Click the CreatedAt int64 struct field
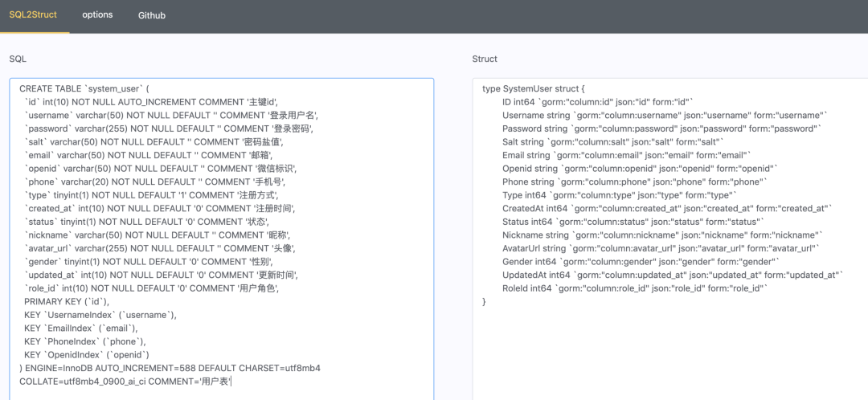Viewport: 868px width, 400px height. tap(668, 208)
